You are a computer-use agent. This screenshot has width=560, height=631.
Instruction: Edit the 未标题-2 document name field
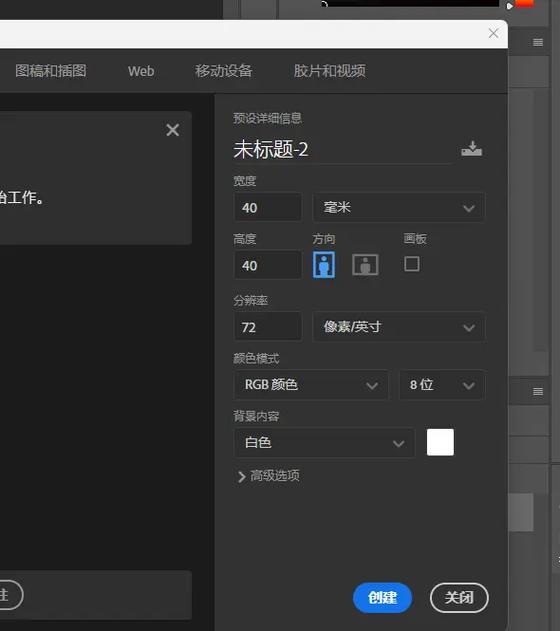coord(343,150)
